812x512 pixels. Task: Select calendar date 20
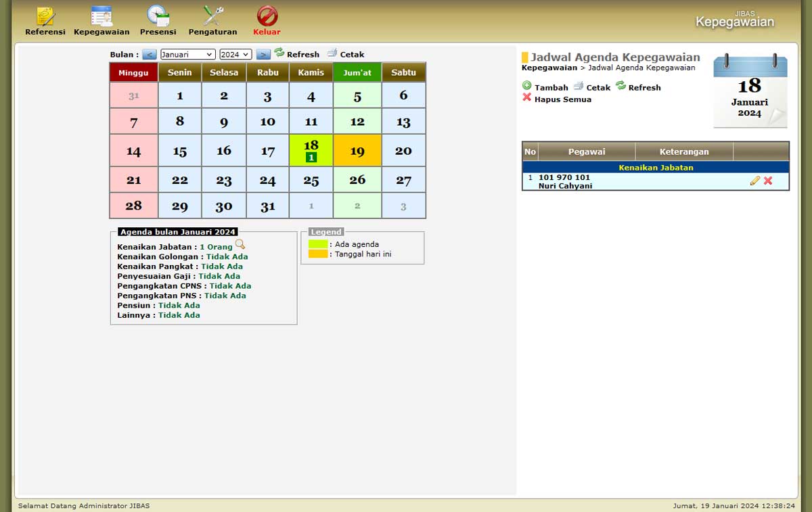404,150
